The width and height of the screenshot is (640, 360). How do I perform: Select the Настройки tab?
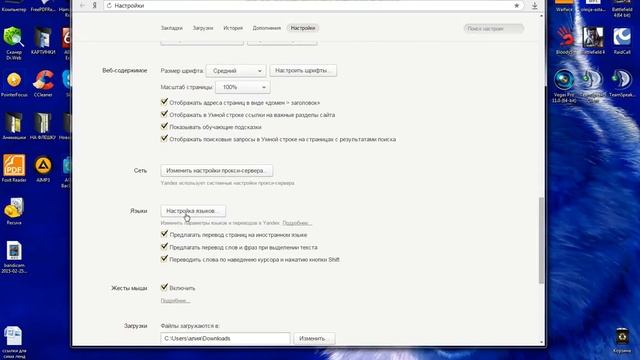(x=303, y=28)
